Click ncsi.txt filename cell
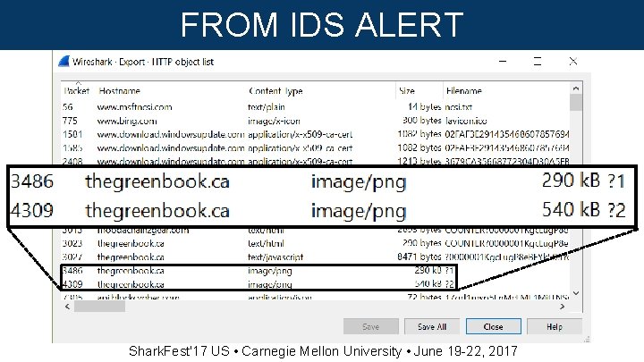This screenshot has height=362, width=644. [459, 107]
